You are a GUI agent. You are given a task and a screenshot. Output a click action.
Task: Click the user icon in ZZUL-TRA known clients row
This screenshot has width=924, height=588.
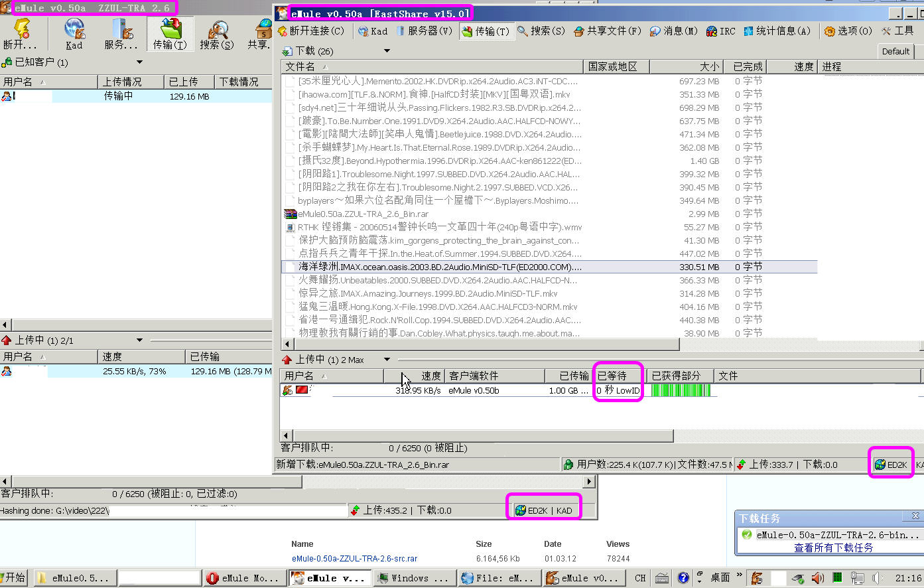click(7, 96)
